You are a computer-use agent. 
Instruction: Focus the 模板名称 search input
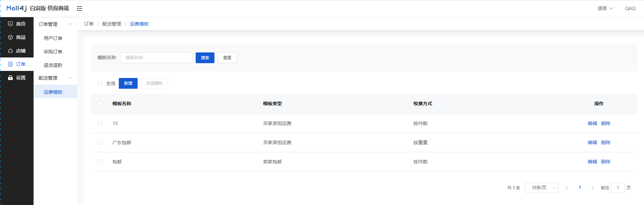pyautogui.click(x=156, y=58)
